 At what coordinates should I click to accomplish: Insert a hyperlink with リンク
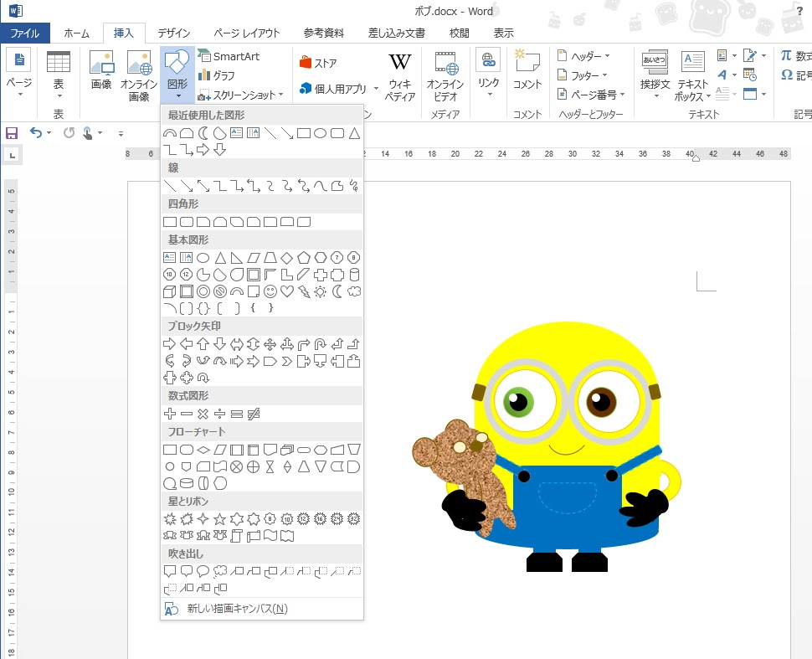[x=489, y=75]
